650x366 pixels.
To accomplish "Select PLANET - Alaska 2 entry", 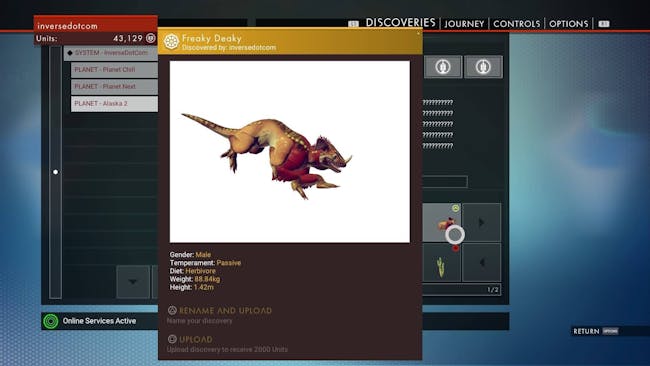I will coord(114,104).
